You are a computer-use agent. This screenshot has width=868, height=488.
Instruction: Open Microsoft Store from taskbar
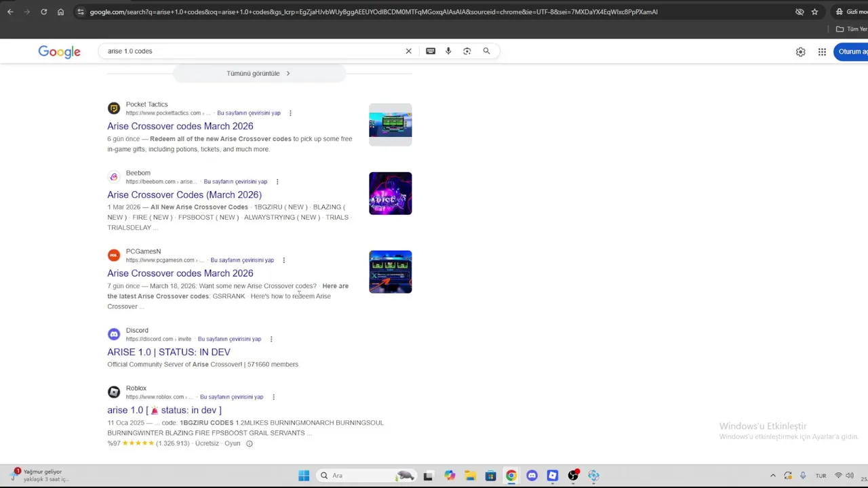[x=490, y=476]
